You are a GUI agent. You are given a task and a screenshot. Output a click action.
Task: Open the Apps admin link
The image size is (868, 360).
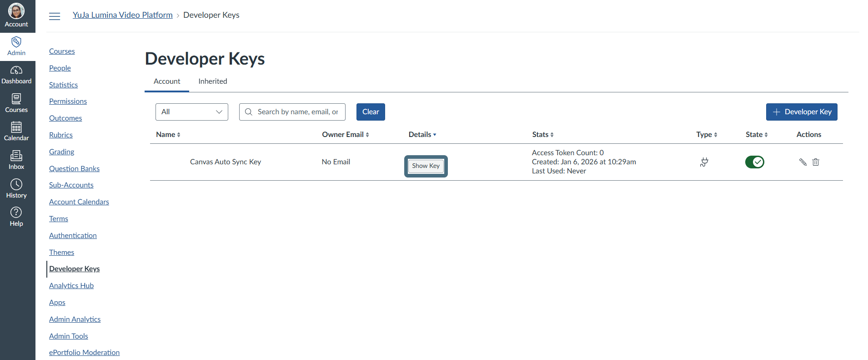click(57, 303)
